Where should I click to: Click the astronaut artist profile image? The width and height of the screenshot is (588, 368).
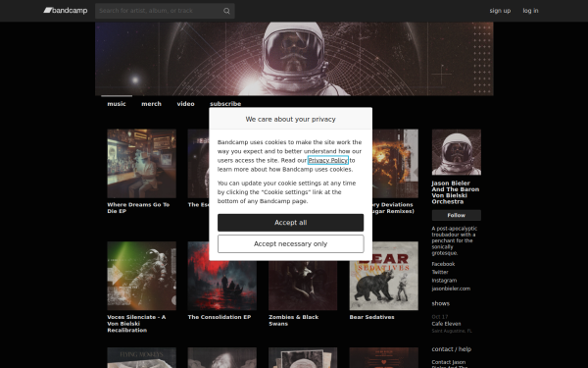click(x=457, y=152)
